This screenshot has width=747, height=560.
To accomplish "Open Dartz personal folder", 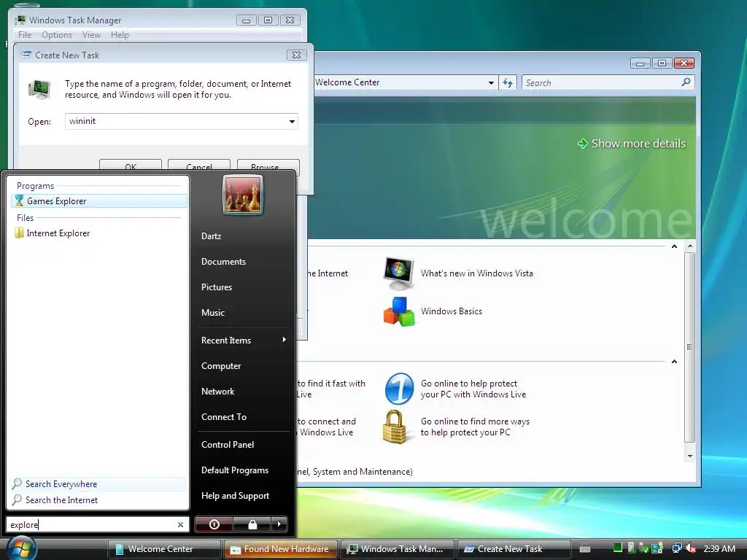I will [211, 236].
